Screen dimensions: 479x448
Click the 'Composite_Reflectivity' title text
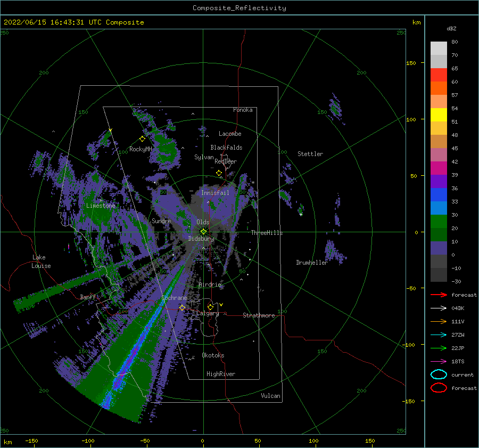point(240,8)
